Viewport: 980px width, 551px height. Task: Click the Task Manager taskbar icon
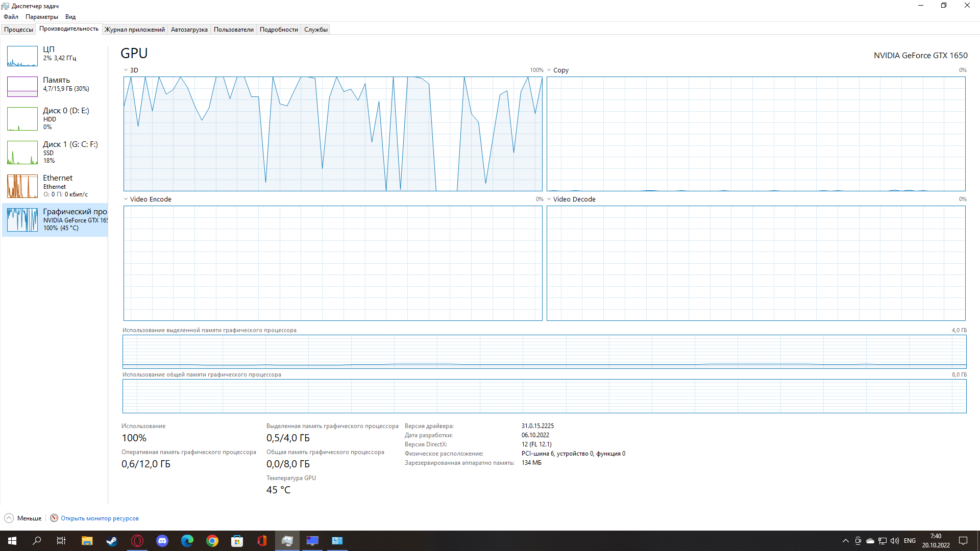[287, 541]
